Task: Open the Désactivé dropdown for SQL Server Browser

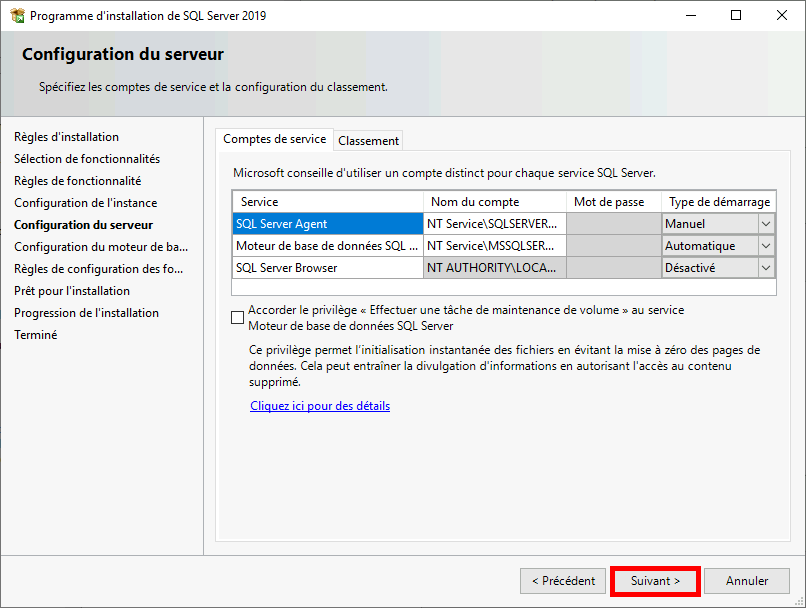Action: point(767,267)
